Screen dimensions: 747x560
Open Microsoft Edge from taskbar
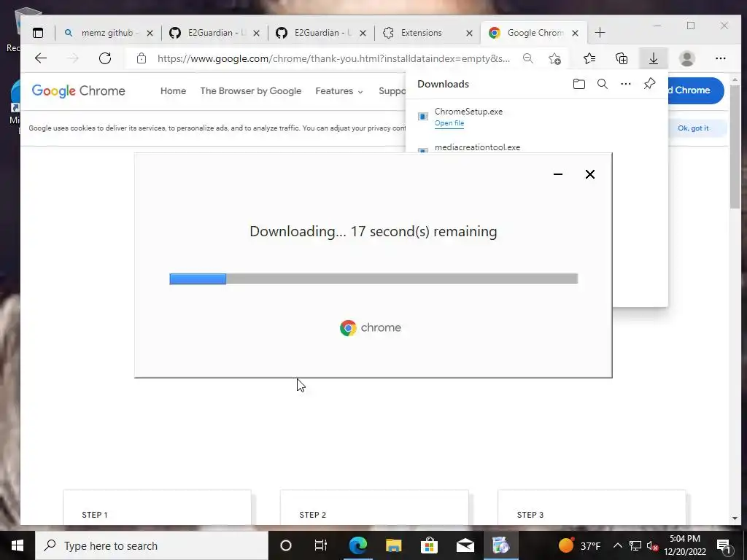coord(357,545)
